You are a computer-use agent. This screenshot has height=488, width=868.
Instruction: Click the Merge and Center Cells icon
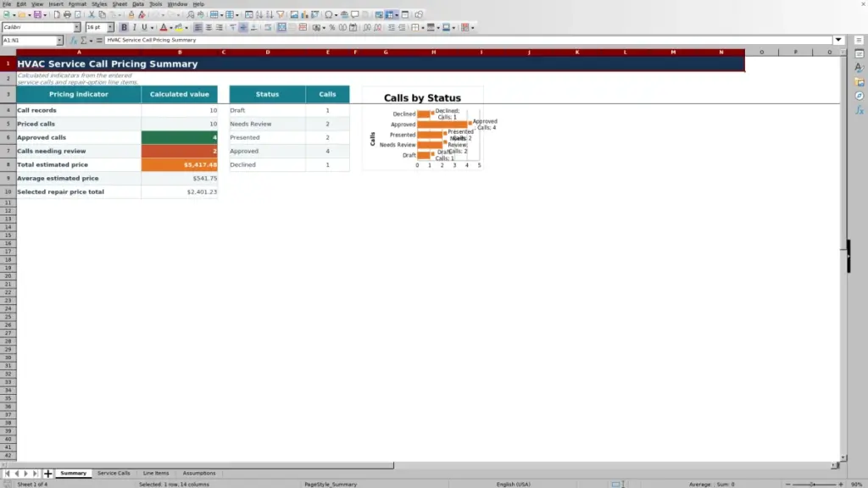[281, 28]
